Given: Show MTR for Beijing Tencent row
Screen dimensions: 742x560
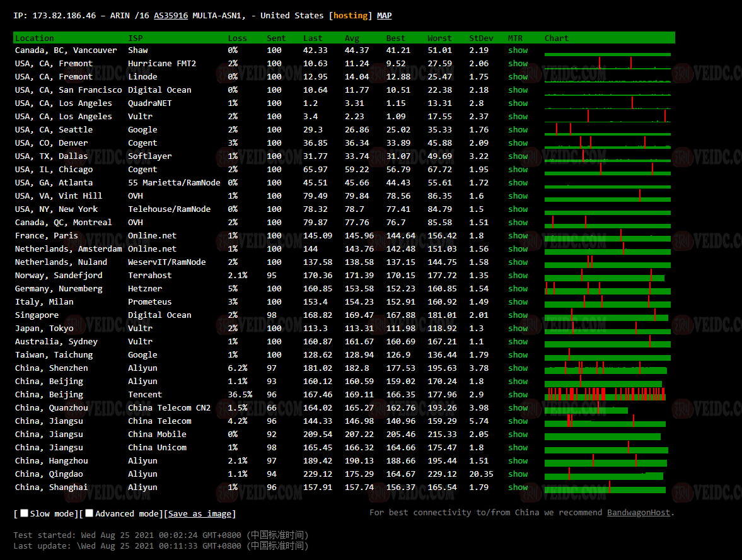Looking at the screenshot, I should 518,395.
